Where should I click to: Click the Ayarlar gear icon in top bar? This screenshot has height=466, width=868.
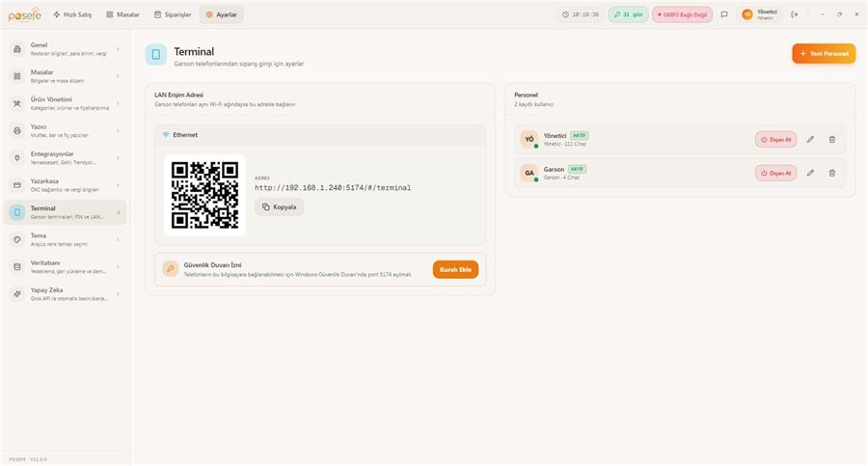pos(209,14)
